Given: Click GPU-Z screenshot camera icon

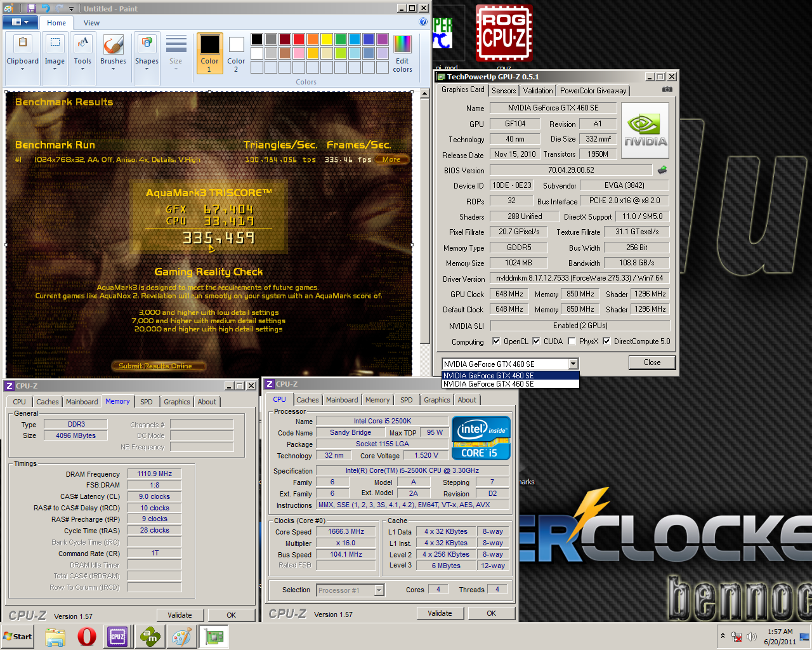Looking at the screenshot, I should pos(667,90).
